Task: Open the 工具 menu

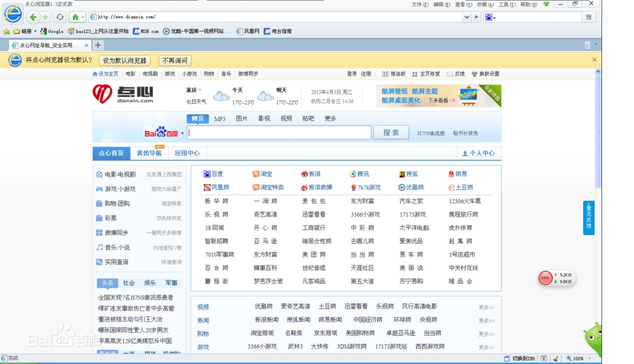Action: (507, 5)
